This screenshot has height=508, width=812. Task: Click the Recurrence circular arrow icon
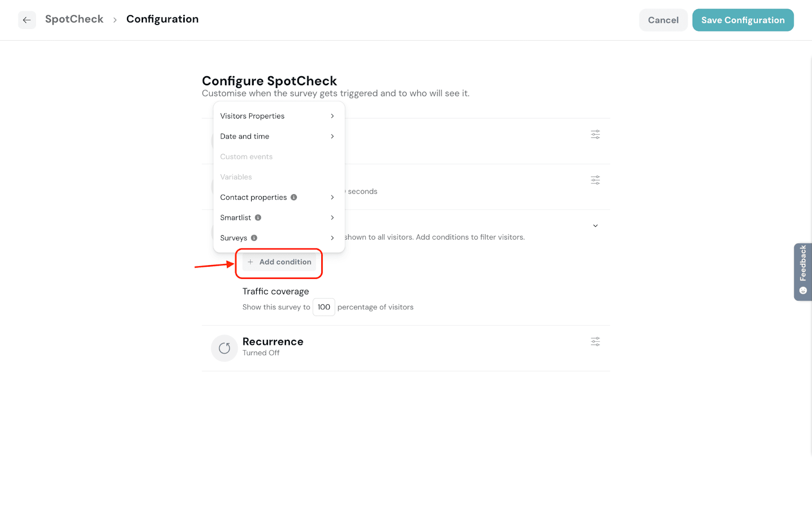point(224,348)
